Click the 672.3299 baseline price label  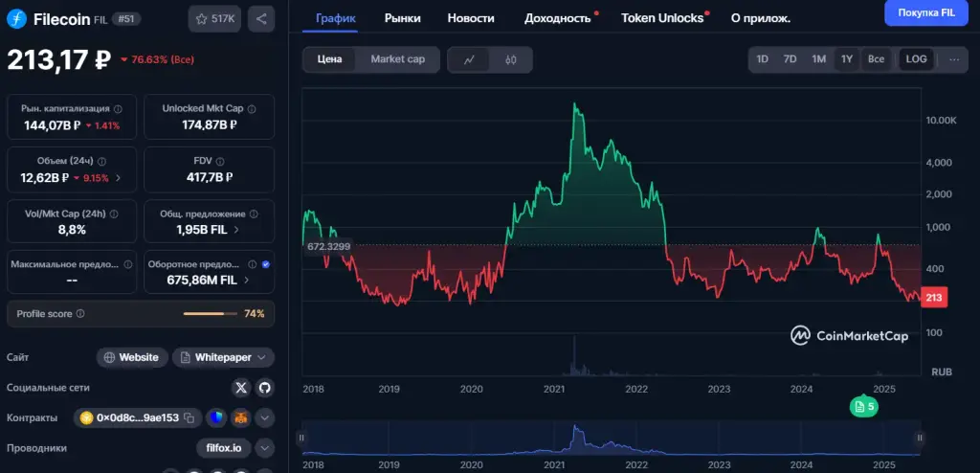328,246
